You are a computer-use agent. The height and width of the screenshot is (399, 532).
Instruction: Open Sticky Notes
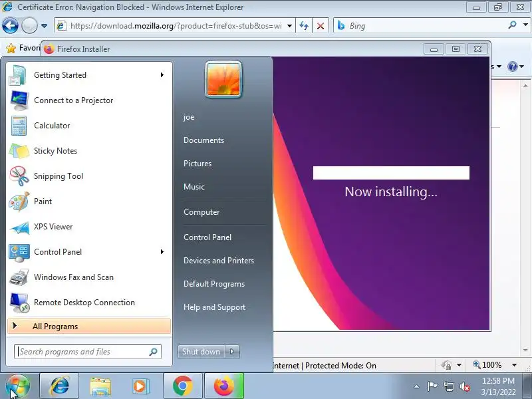[x=89, y=151]
